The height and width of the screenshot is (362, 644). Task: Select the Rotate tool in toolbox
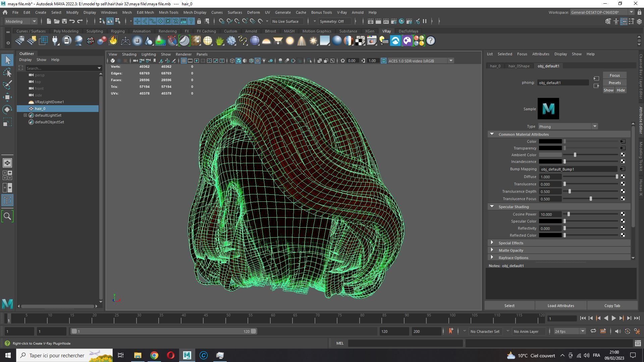tap(7, 110)
